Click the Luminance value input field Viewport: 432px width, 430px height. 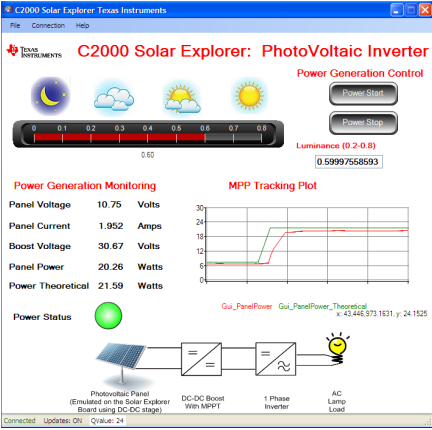tap(349, 162)
